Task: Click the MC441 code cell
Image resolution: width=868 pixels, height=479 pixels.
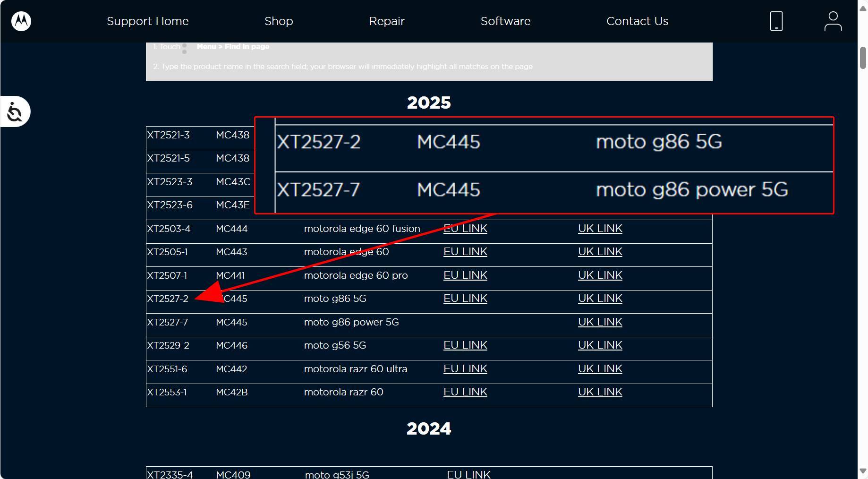Action: pyautogui.click(x=230, y=275)
